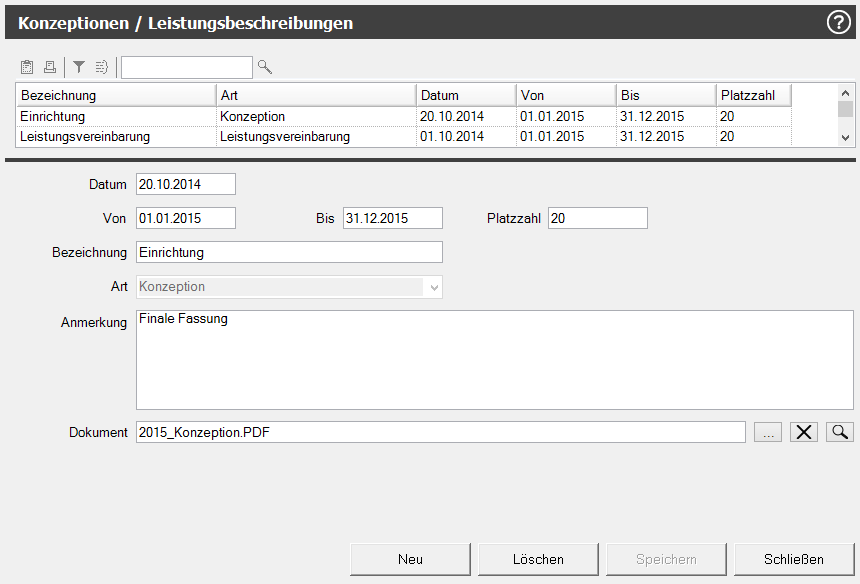Open the Art dropdown
860x584 pixels.
(434, 287)
